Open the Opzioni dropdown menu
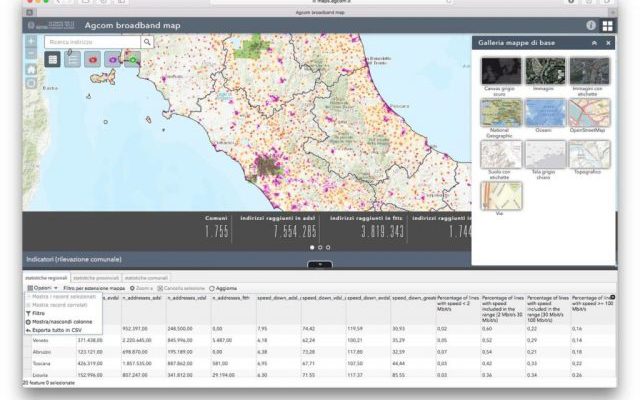 [x=42, y=288]
